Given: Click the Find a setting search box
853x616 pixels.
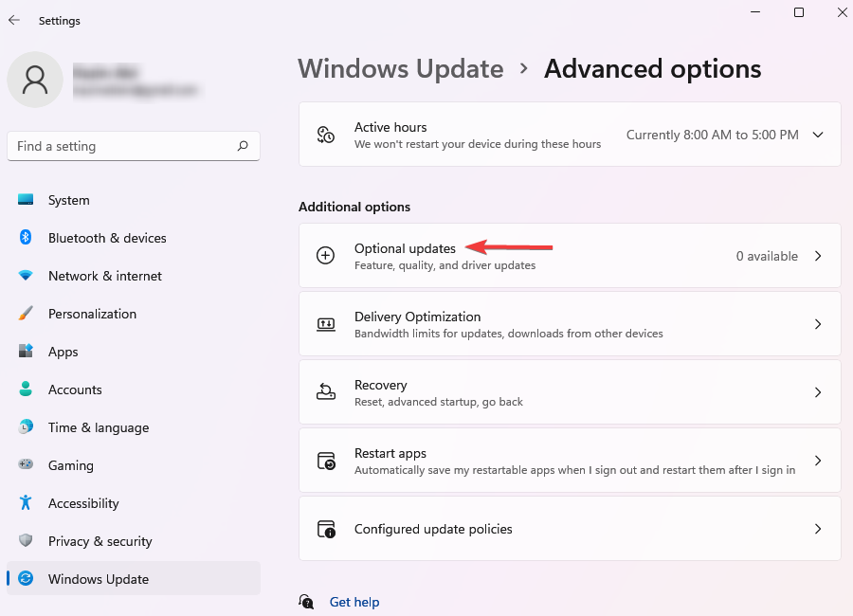Looking at the screenshot, I should 134,146.
